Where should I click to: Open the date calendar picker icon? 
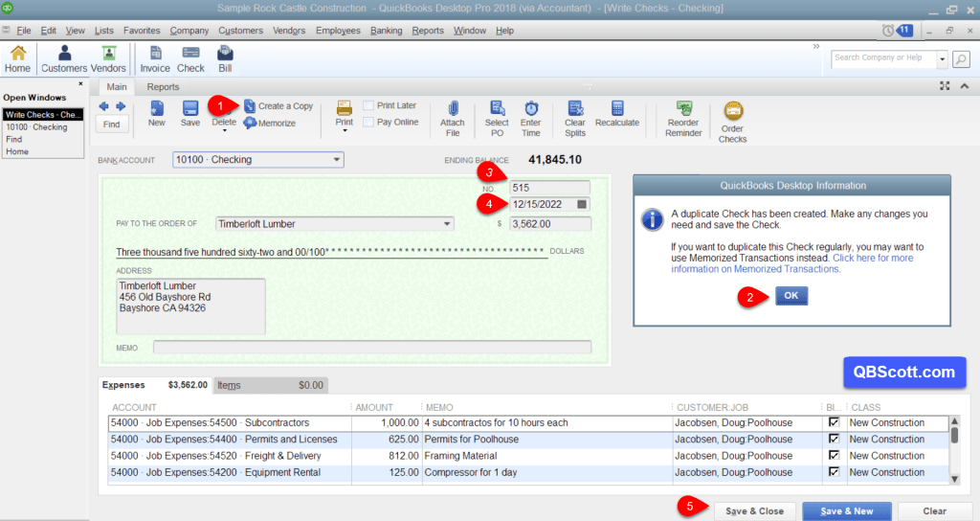[582, 205]
